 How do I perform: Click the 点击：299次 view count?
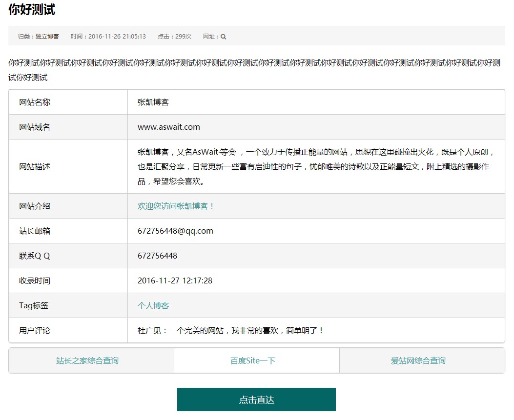coord(174,37)
